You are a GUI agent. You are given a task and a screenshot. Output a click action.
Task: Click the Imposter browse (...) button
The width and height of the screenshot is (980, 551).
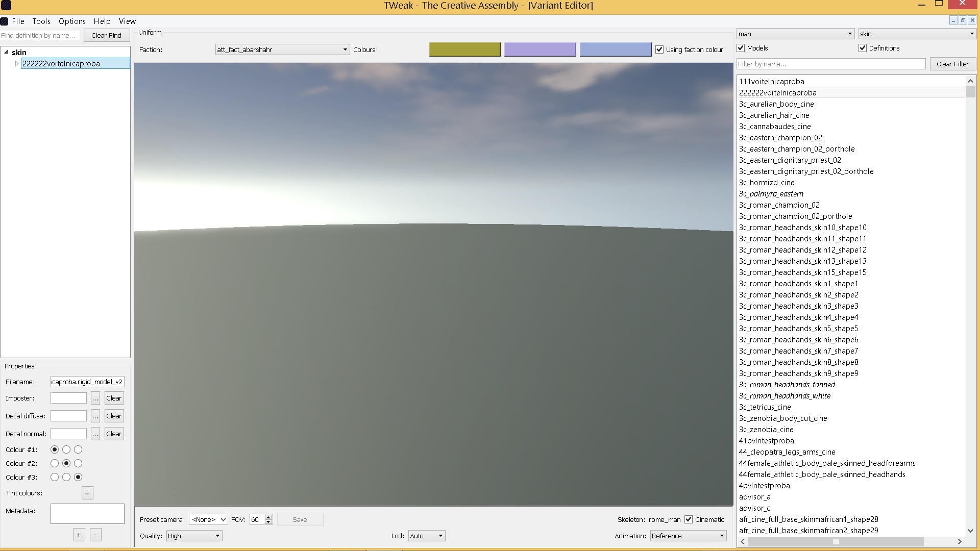click(95, 398)
